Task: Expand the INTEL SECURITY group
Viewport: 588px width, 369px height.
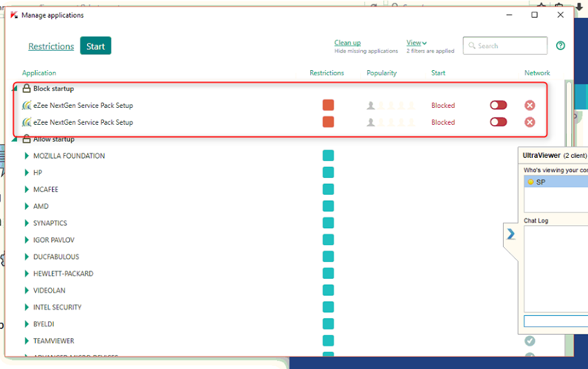Action: click(26, 307)
